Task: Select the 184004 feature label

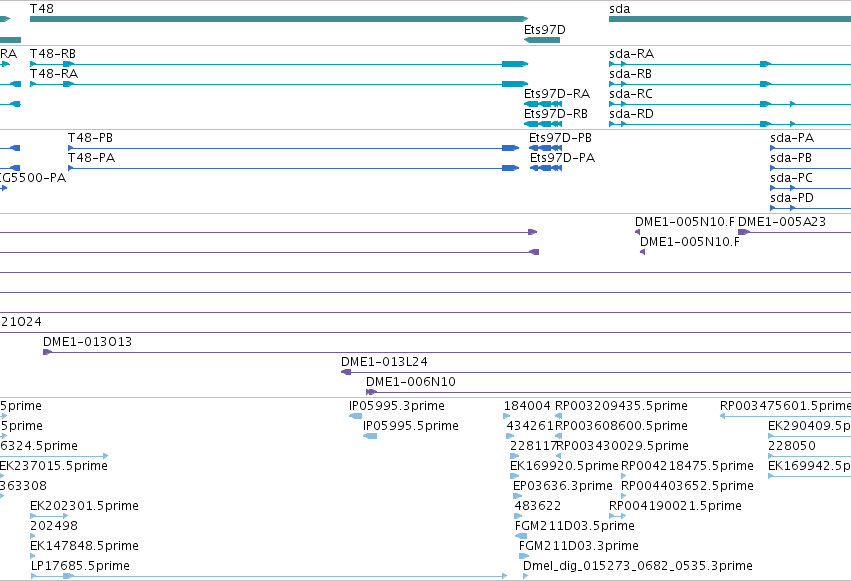Action: point(527,406)
